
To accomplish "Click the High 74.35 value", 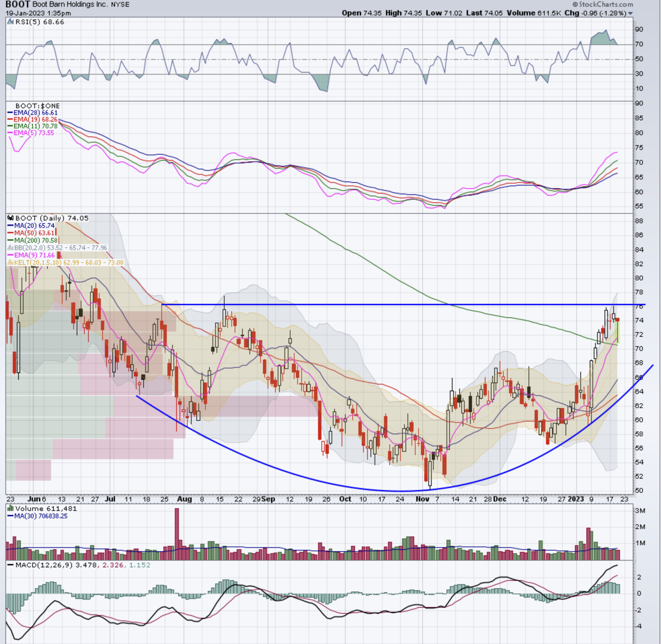I will point(403,13).
